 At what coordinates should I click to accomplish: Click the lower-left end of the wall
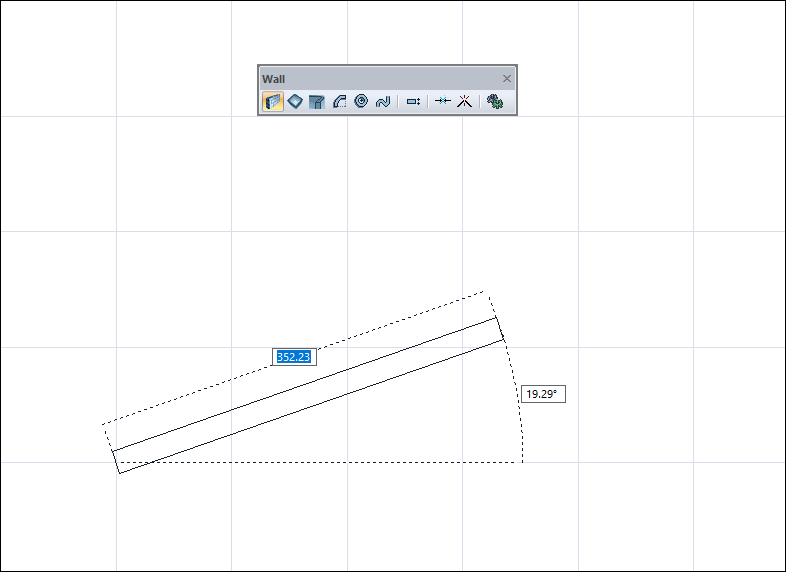click(x=116, y=461)
